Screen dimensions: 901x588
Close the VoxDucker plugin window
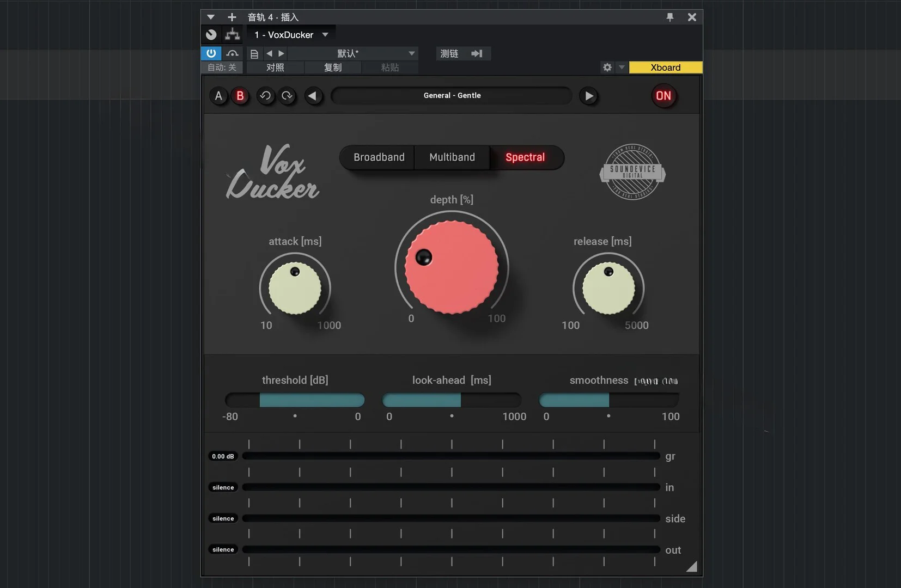[x=692, y=17]
